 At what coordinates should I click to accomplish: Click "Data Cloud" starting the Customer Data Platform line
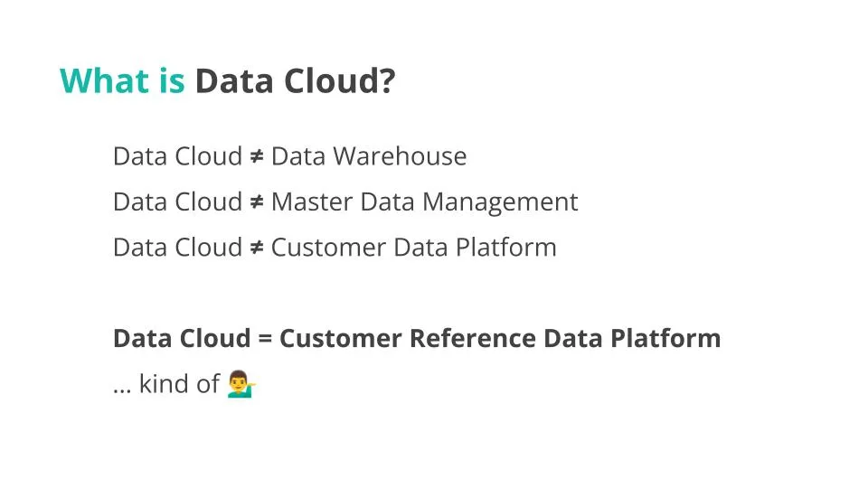point(177,248)
